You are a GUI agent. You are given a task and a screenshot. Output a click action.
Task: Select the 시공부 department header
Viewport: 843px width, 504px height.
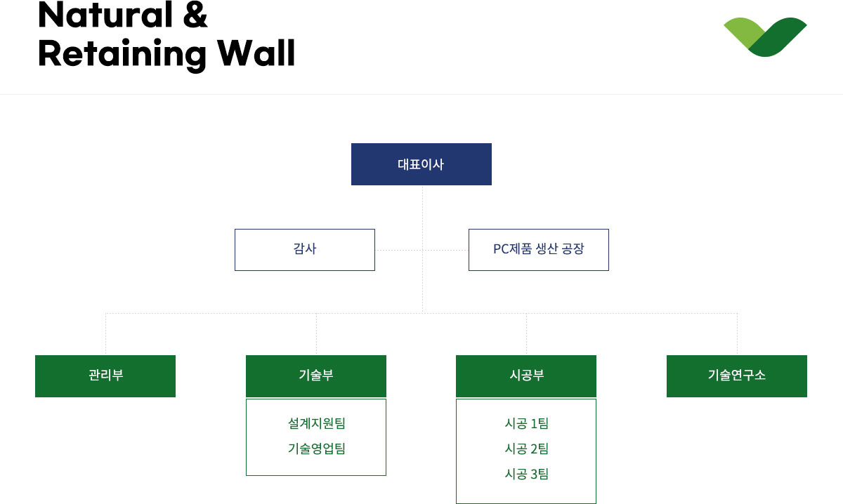pyautogui.click(x=526, y=376)
